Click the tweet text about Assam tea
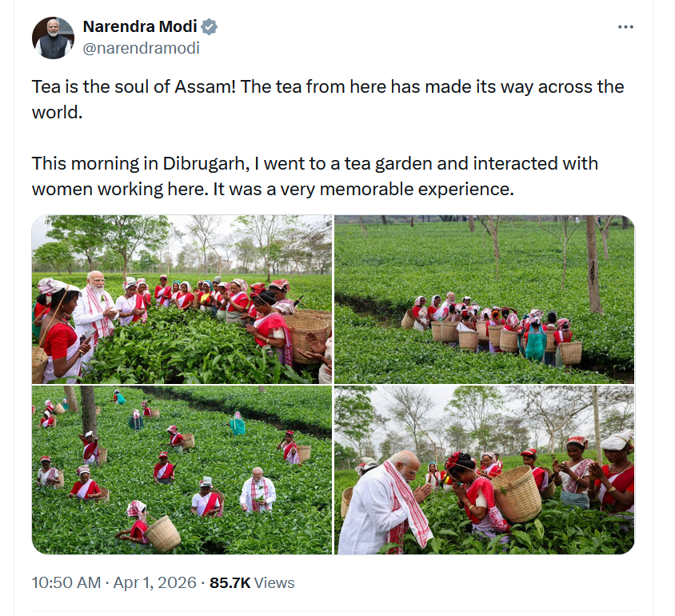Screen dimensions: 675x616 (x=328, y=99)
